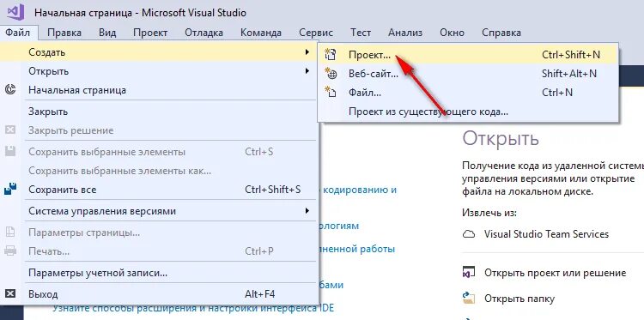The image size is (644, 320).
Task: Expand the Создать submenu arrow
Action: 307,52
